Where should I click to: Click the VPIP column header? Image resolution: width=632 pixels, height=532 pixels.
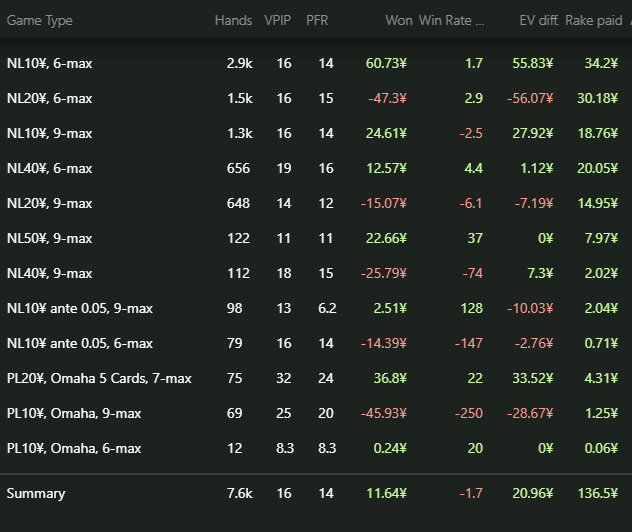point(278,20)
